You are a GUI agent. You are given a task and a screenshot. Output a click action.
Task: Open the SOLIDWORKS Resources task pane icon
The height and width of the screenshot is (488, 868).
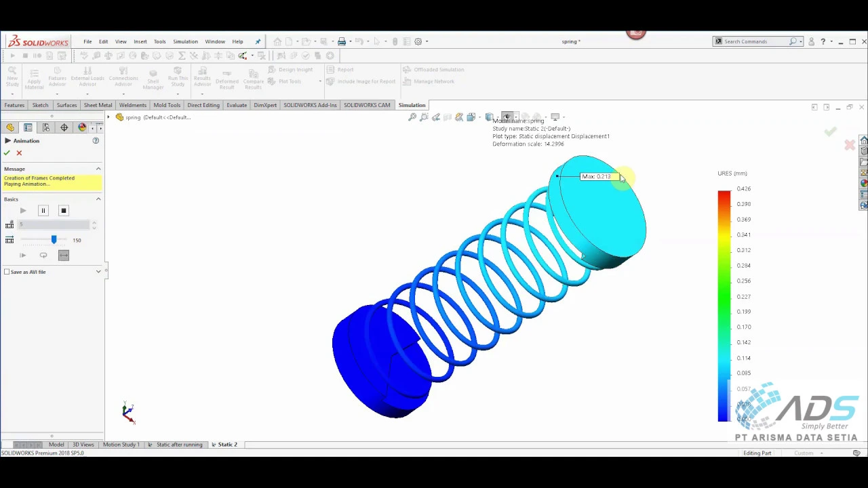point(863,140)
